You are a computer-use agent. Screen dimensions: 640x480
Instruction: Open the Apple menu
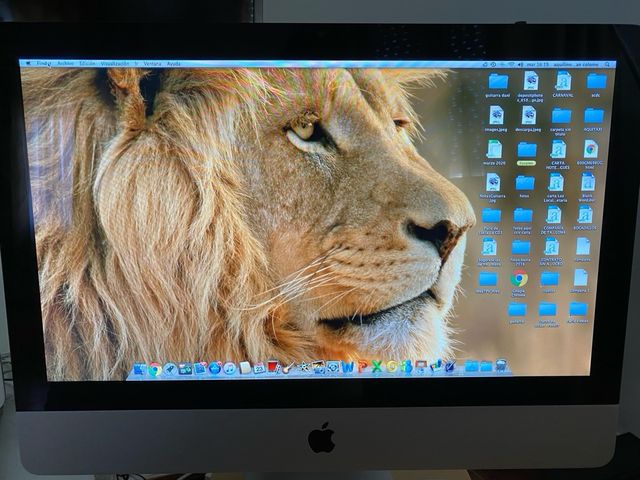pyautogui.click(x=28, y=64)
